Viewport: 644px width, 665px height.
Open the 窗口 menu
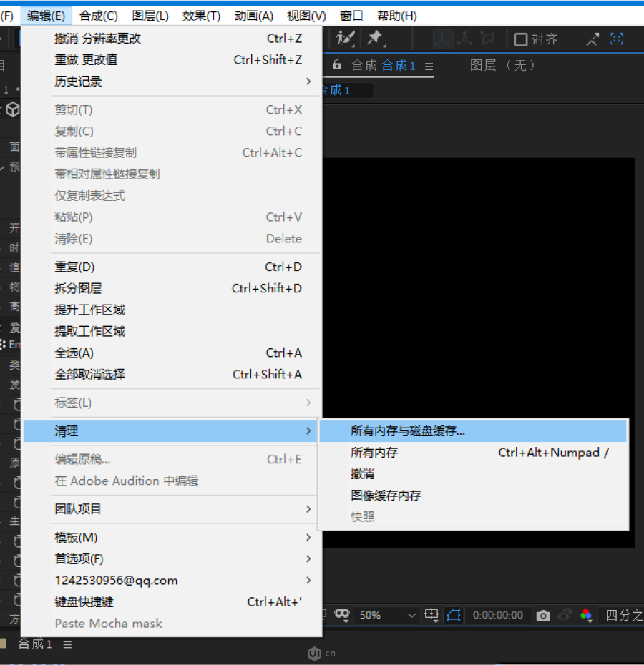[351, 16]
